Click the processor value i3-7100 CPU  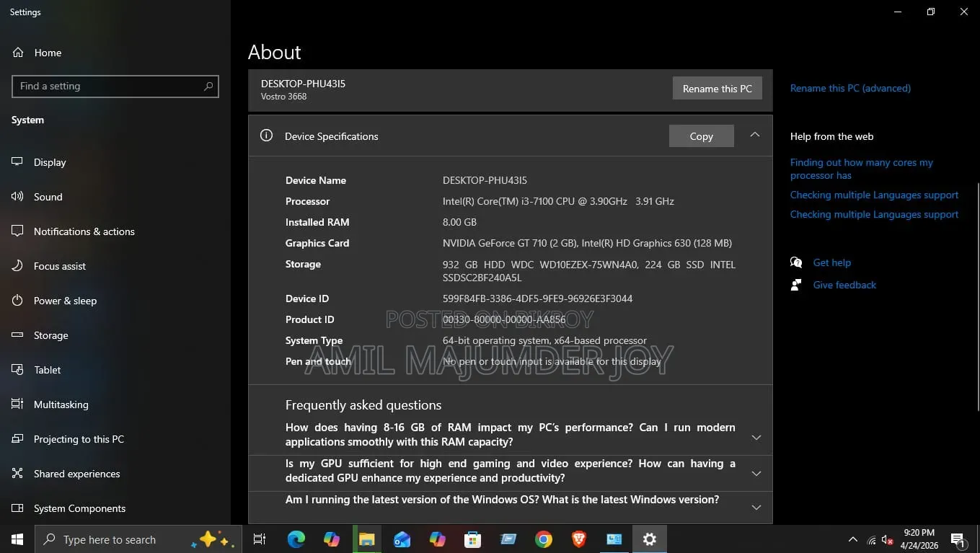tap(558, 201)
